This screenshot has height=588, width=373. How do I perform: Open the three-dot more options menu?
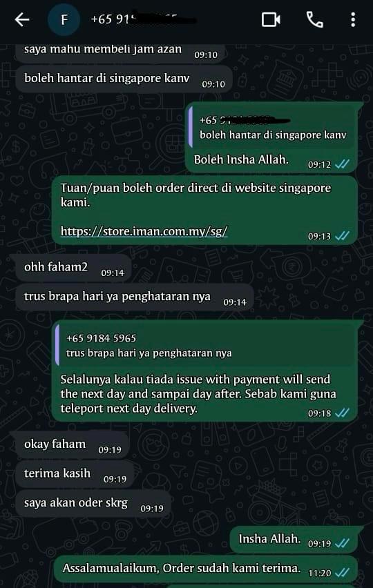[x=353, y=19]
